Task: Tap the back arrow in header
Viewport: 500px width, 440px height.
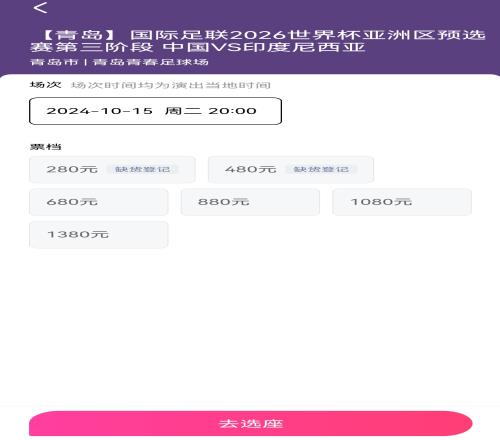Action: [x=40, y=8]
